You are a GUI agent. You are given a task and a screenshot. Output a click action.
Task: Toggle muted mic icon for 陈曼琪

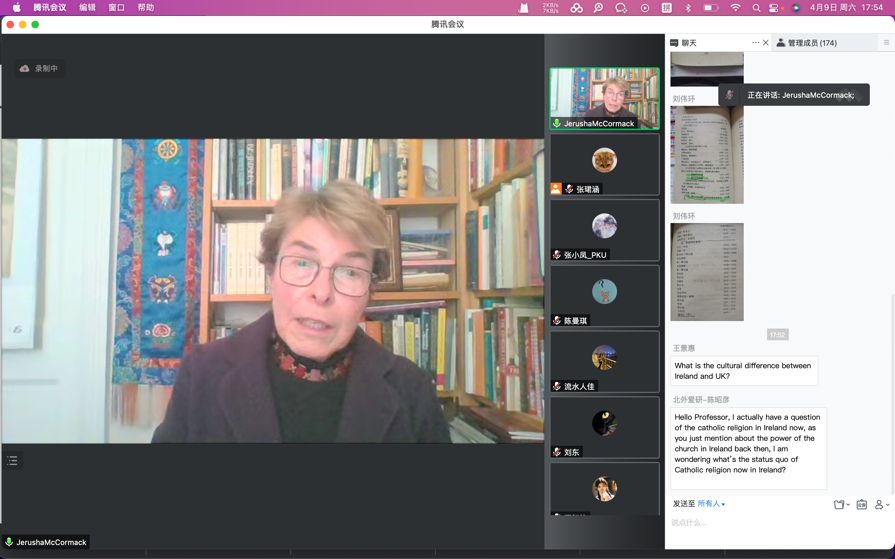[557, 321]
